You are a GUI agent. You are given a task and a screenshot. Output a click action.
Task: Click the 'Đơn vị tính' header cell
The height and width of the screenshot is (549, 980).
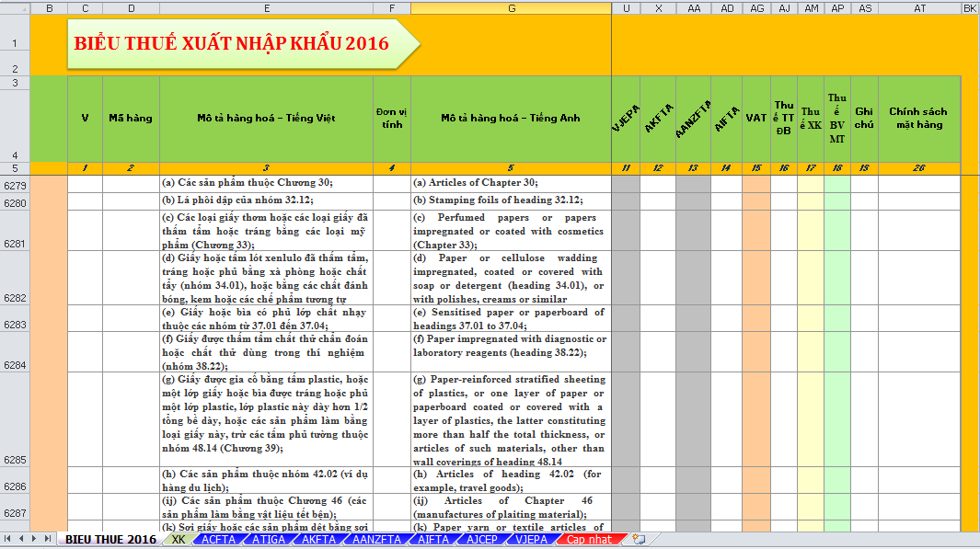[392, 119]
